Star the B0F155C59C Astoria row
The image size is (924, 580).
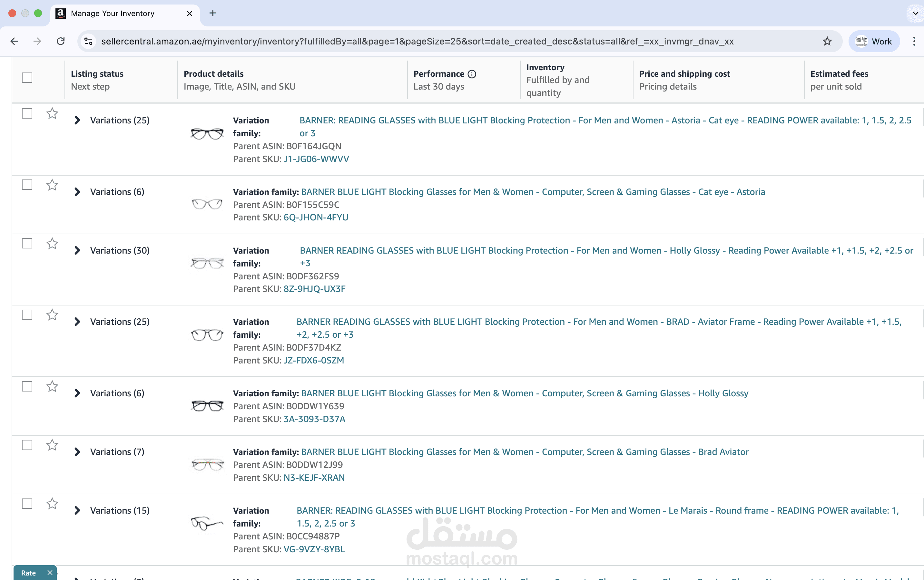pos(52,185)
